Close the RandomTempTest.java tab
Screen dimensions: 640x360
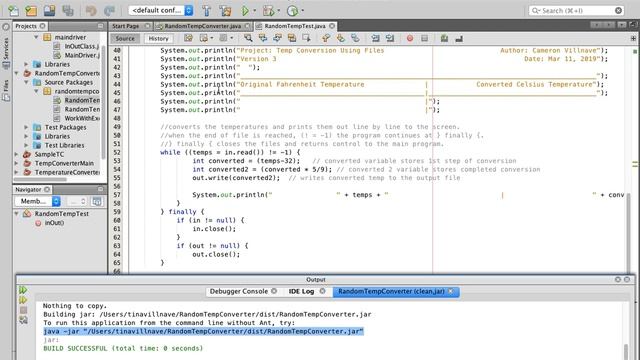coord(332,26)
